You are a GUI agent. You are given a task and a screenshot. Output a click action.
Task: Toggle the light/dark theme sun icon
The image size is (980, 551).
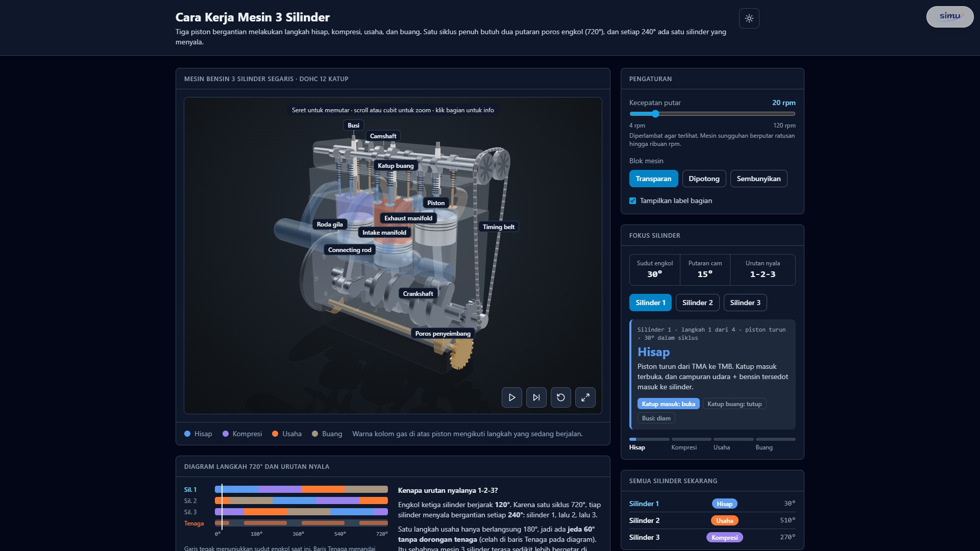(749, 18)
